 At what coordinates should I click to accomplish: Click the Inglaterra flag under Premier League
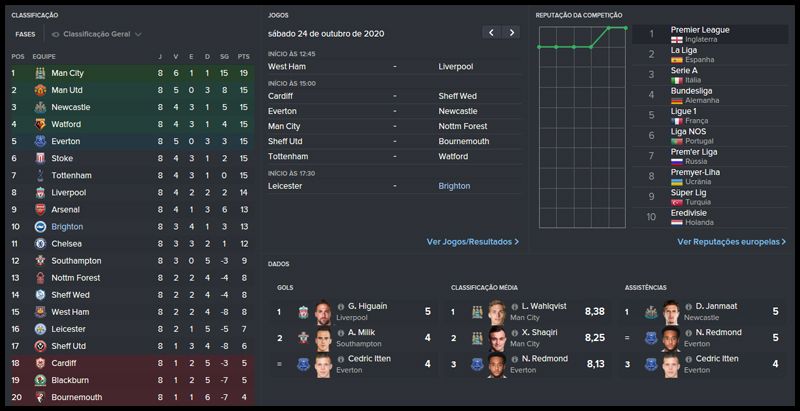[677, 39]
